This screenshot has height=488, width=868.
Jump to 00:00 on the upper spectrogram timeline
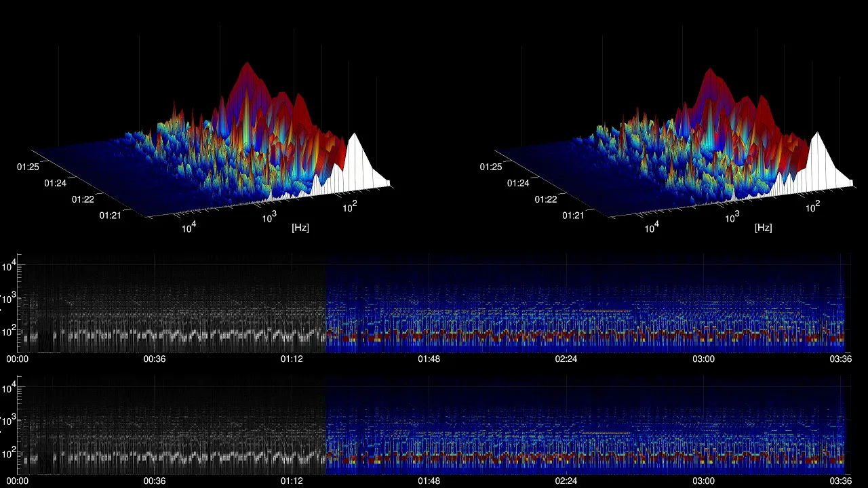click(17, 359)
